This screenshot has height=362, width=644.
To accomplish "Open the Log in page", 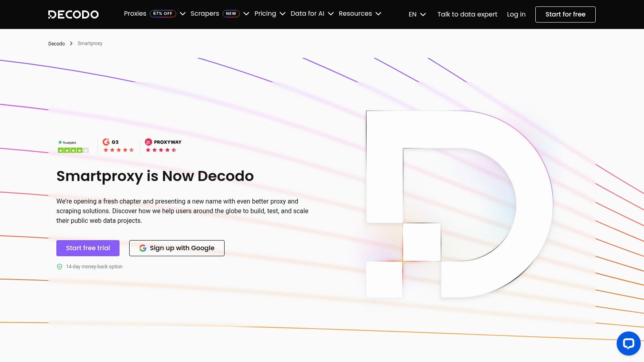I will tap(516, 14).
